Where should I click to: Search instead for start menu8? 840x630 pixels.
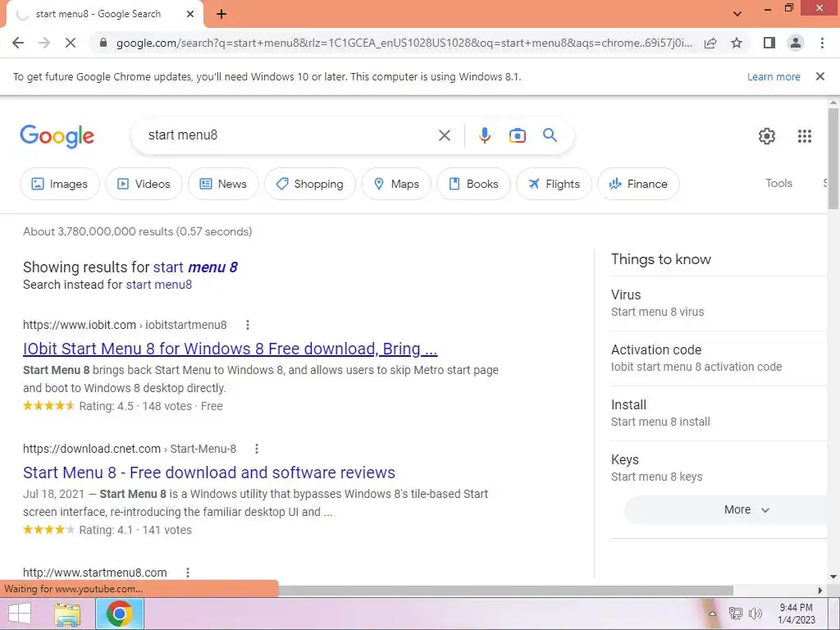pyautogui.click(x=158, y=285)
